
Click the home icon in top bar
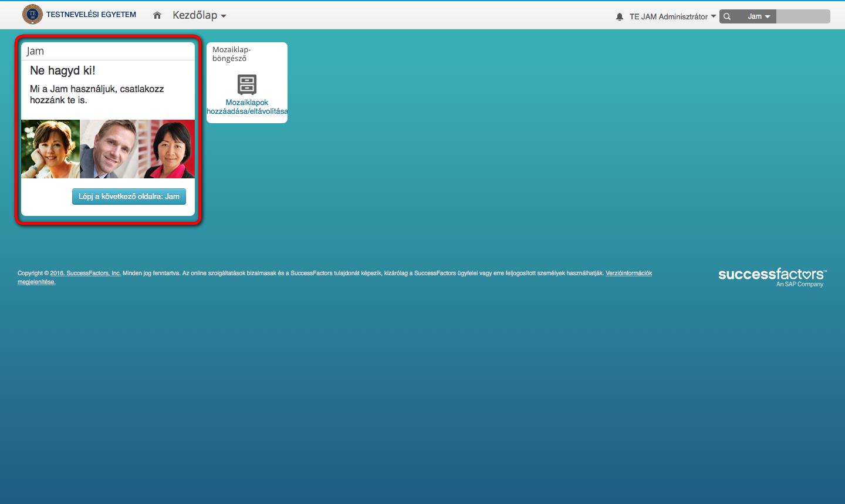[157, 16]
